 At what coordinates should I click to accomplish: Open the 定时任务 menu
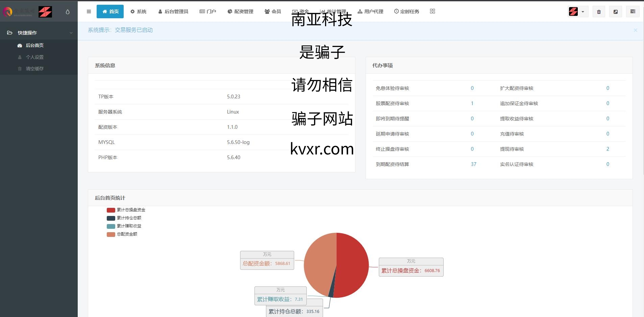pyautogui.click(x=406, y=11)
